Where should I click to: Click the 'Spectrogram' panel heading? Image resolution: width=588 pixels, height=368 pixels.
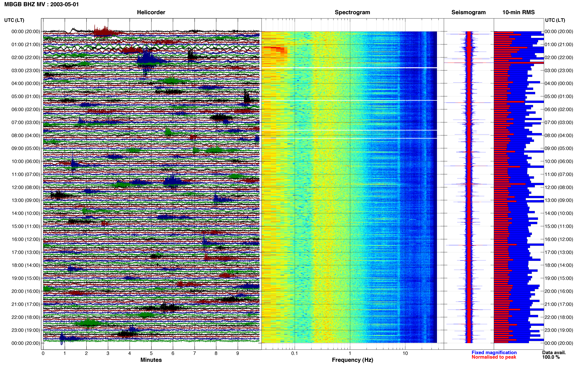[352, 12]
